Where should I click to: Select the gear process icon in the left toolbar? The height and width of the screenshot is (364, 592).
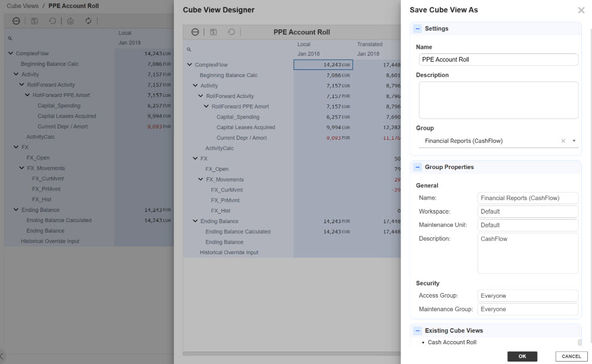(70, 21)
